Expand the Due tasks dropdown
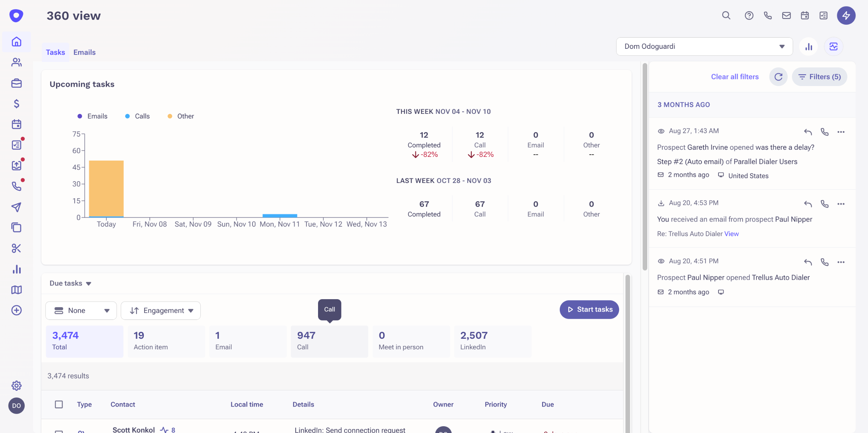This screenshot has height=433, width=868. (70, 283)
